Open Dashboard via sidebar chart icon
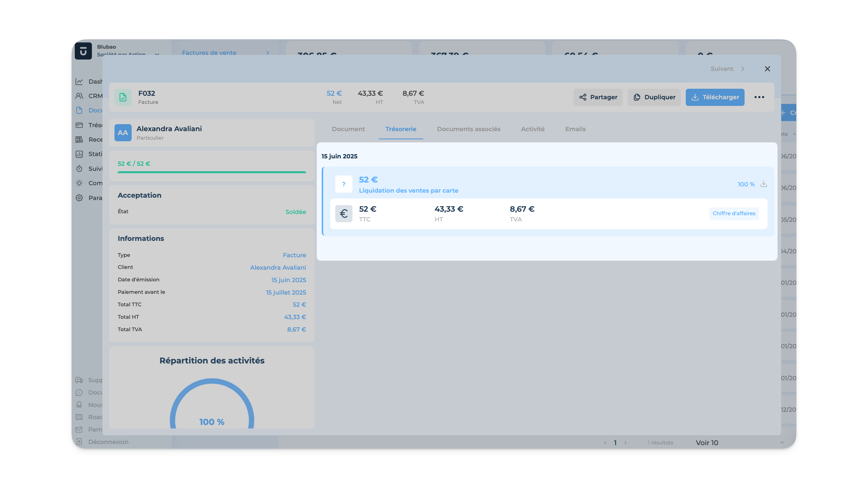The image size is (868, 488). (x=79, y=82)
